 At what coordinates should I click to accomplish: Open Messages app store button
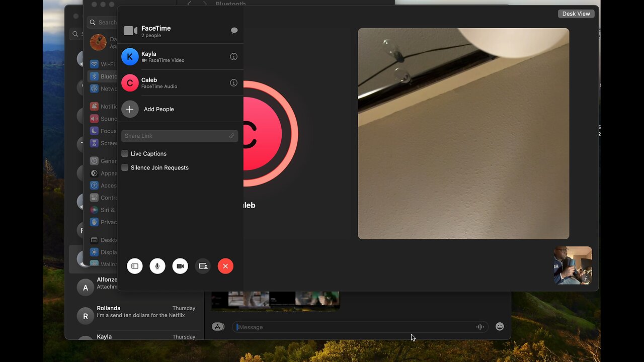(x=218, y=327)
